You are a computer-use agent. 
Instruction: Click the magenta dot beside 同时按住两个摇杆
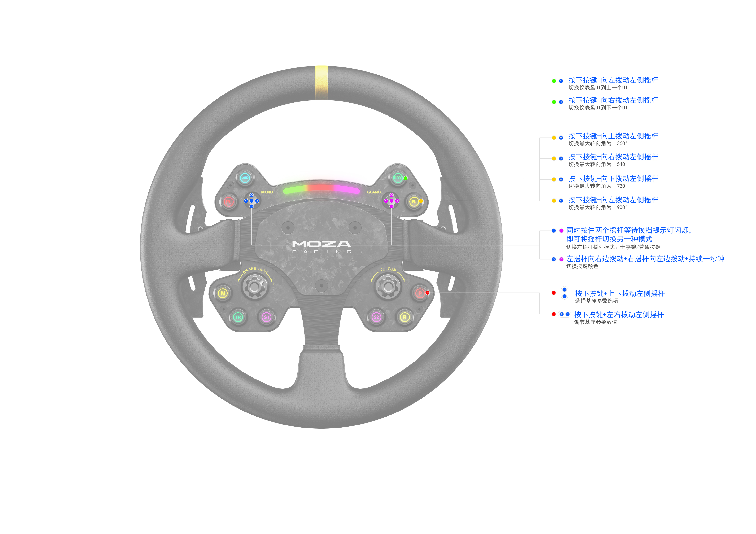561,231
